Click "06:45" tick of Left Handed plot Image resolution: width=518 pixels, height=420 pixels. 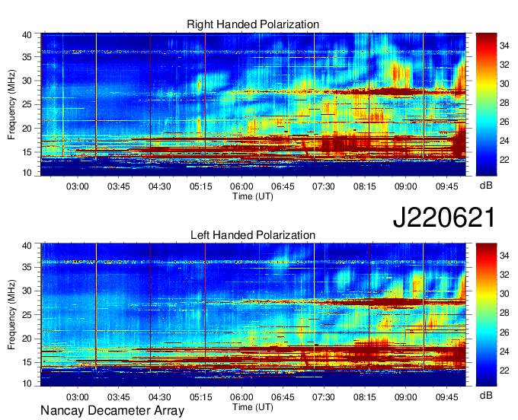[283, 397]
